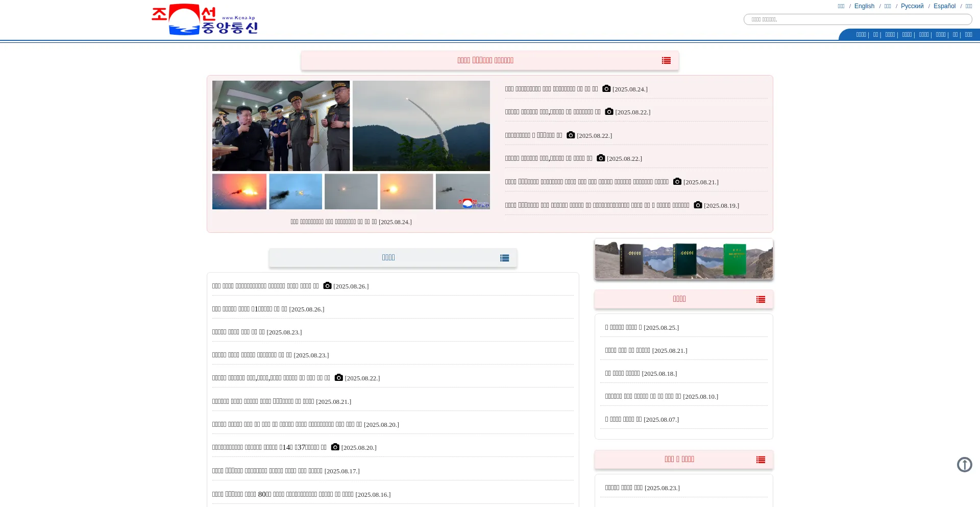980x507 pixels.
Task: Click the scroll-to-top circle arrow icon
Action: tap(964, 465)
